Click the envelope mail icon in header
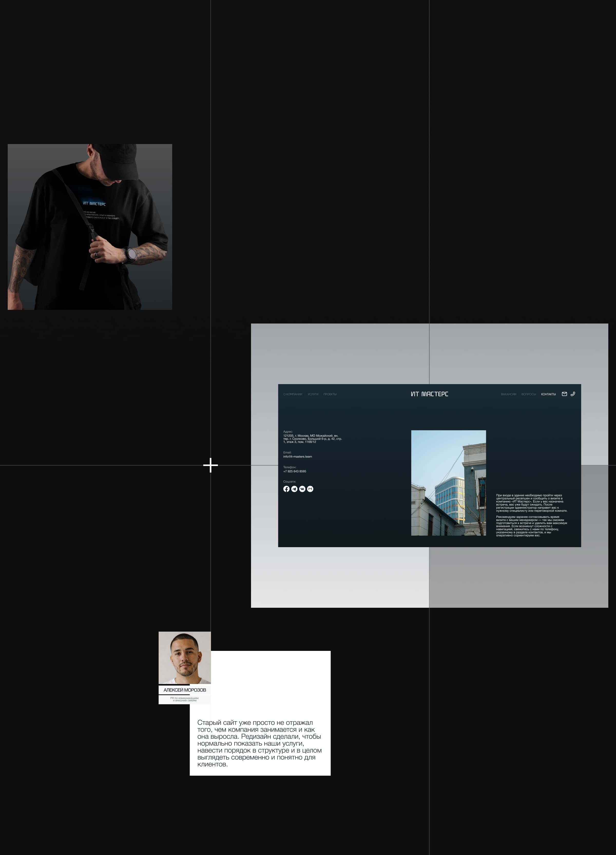Screen dimensions: 616x855 tap(564, 394)
